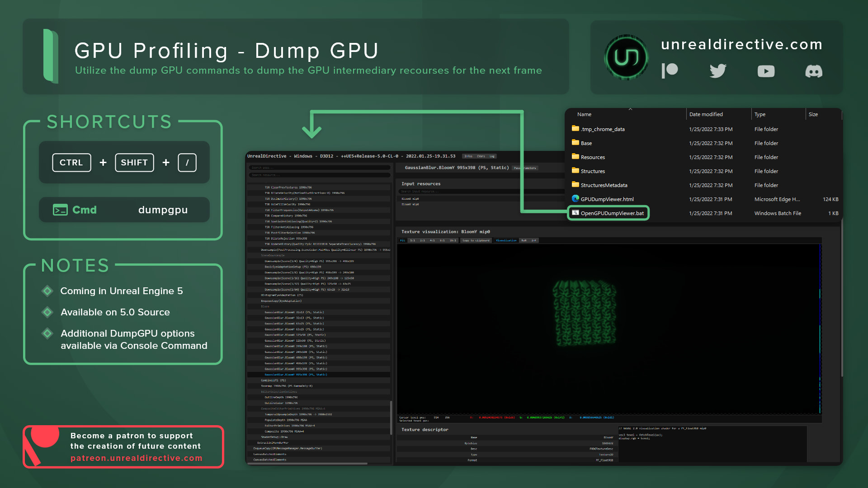Viewport: 868px width, 488px height.
Task: Sort files by the Name column header
Action: tap(584, 114)
